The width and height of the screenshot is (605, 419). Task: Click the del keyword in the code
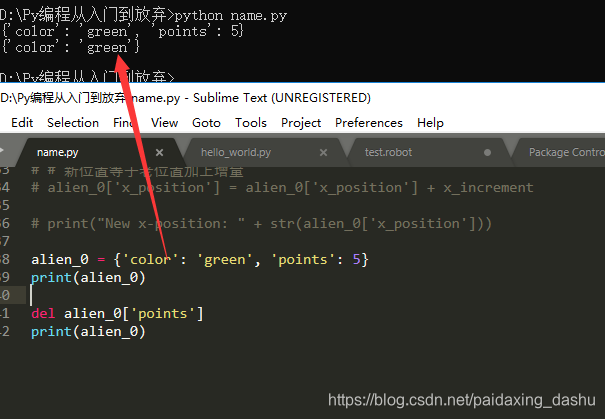tap(43, 313)
